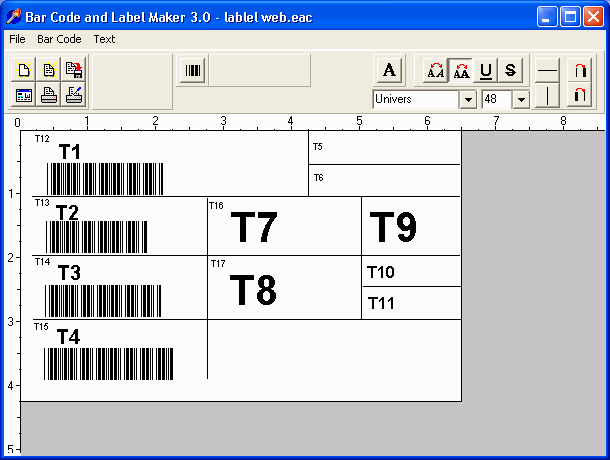
Task: Open the existing label file icon
Action: (x=48, y=70)
